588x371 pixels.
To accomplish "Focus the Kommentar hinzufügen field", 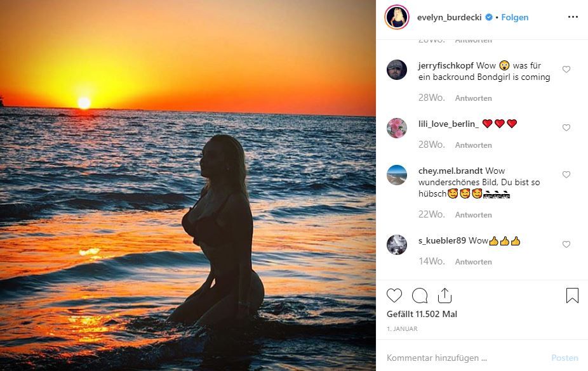I will coord(464,358).
